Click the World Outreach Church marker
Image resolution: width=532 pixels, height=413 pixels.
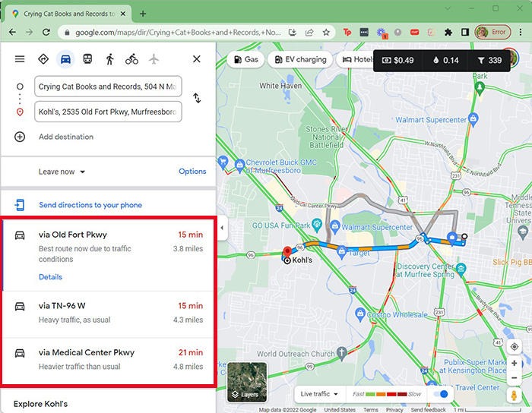click(342, 353)
